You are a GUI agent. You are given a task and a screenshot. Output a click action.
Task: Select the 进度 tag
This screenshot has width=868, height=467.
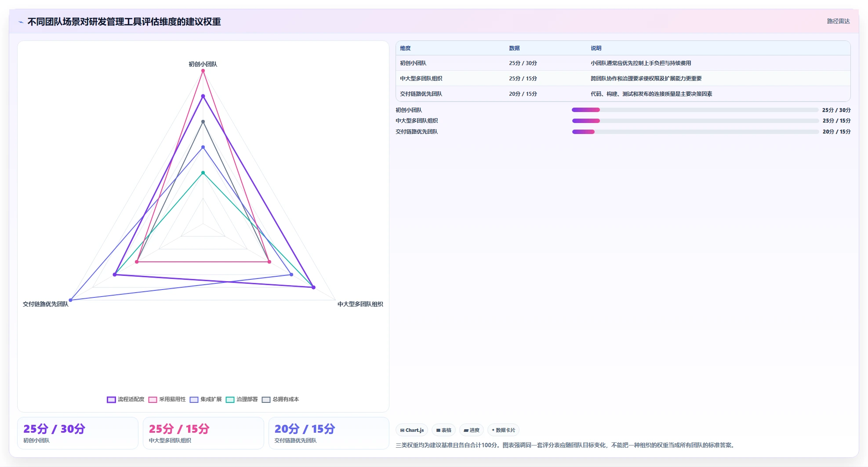[x=472, y=430]
